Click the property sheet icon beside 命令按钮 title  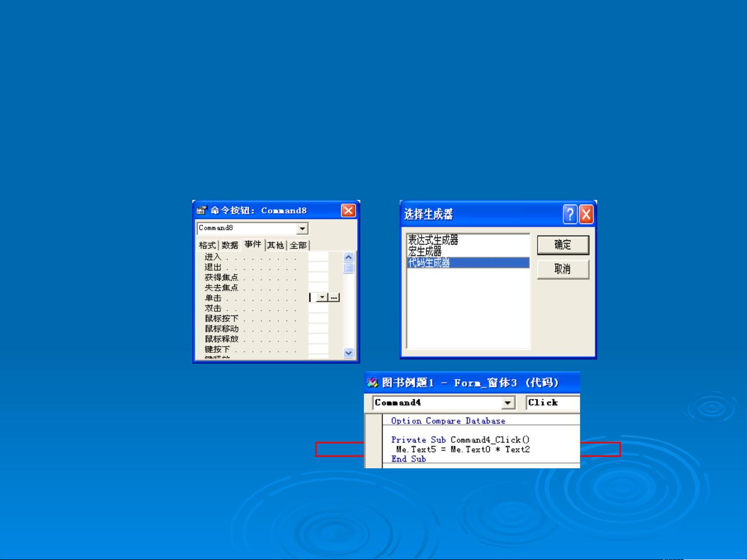point(202,211)
